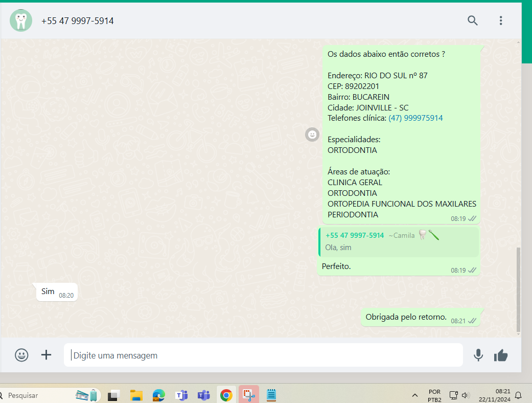Switch to Google Chrome on the taskbar
The height and width of the screenshot is (403, 532).
coord(226,395)
